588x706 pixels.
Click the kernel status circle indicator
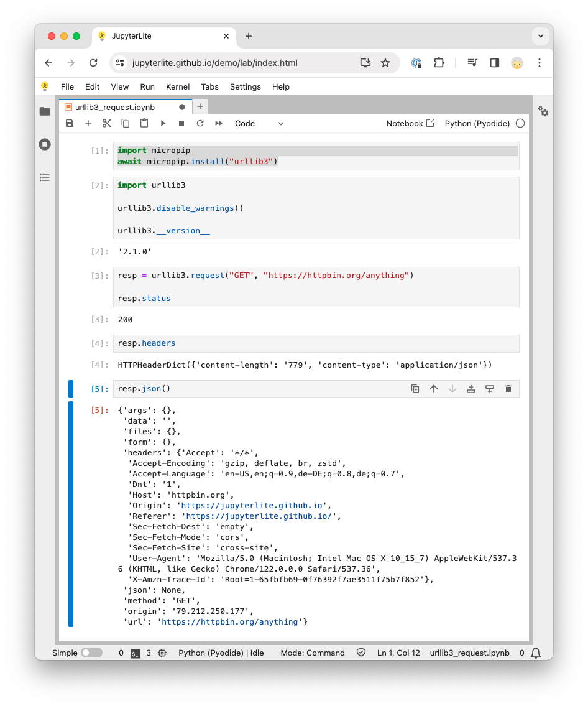(520, 123)
